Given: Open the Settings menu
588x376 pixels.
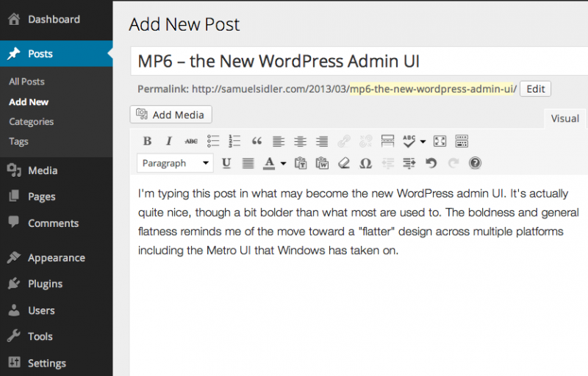Looking at the screenshot, I should click(x=57, y=363).
